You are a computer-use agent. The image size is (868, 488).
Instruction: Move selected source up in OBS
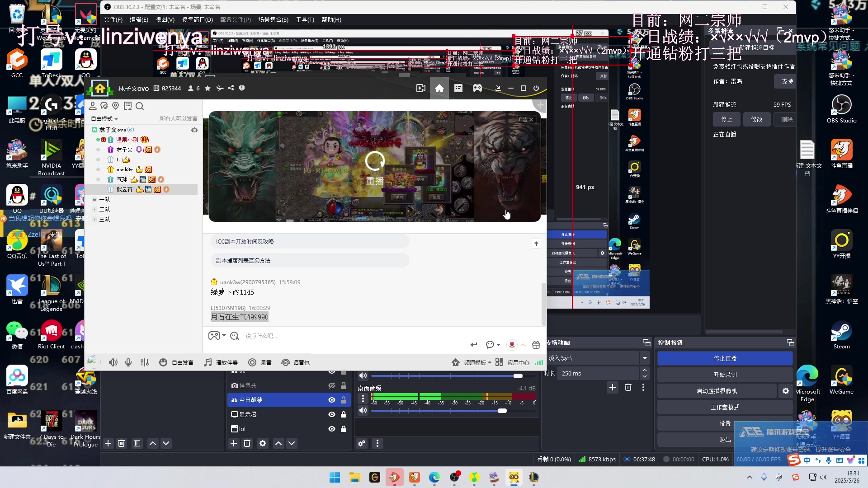(x=278, y=443)
